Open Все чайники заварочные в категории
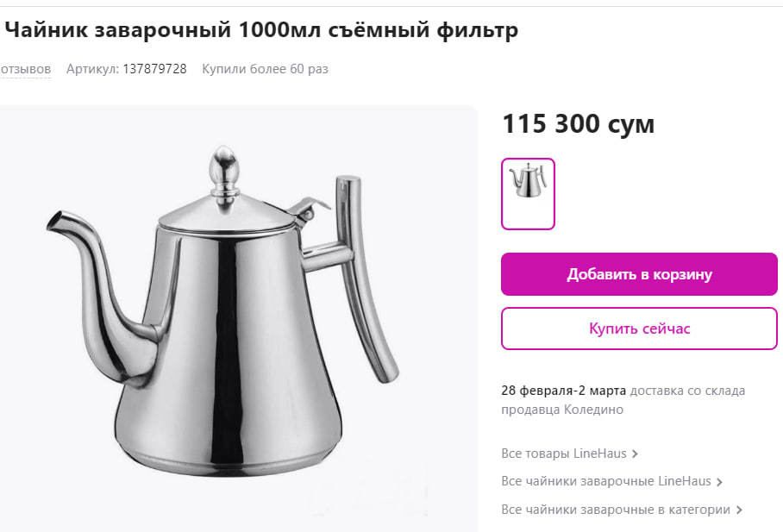The width and height of the screenshot is (783, 532). click(616, 510)
